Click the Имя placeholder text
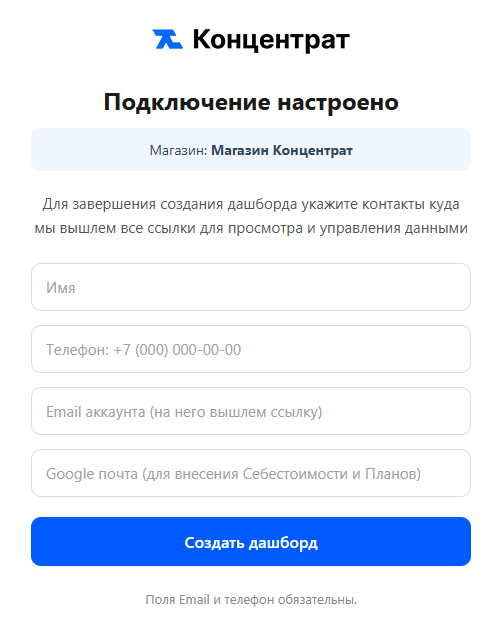502x636 pixels. [60, 288]
